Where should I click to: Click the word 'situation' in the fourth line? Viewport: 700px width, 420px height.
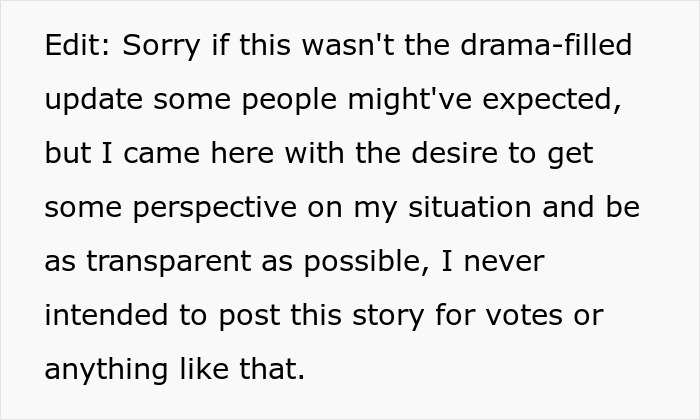[x=470, y=207]
